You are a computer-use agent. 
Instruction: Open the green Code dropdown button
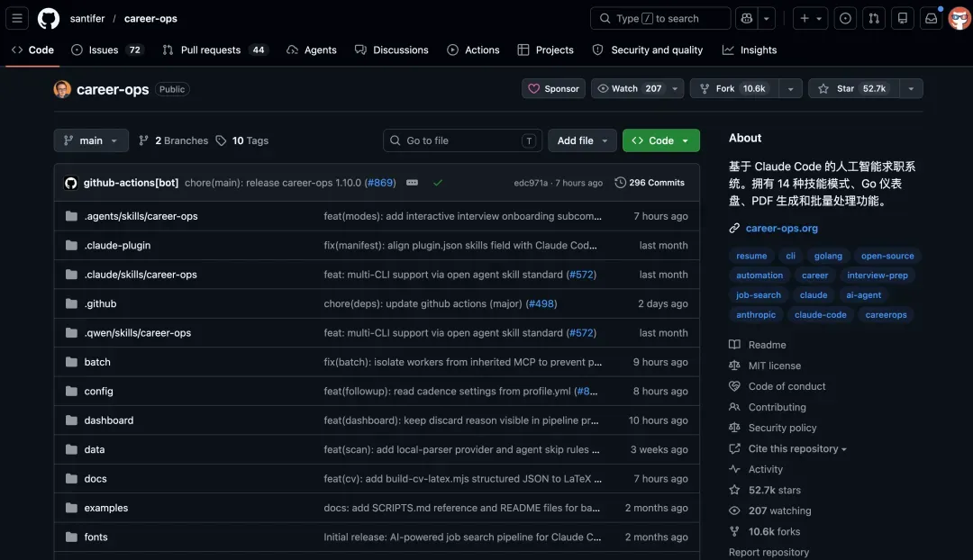(x=661, y=140)
